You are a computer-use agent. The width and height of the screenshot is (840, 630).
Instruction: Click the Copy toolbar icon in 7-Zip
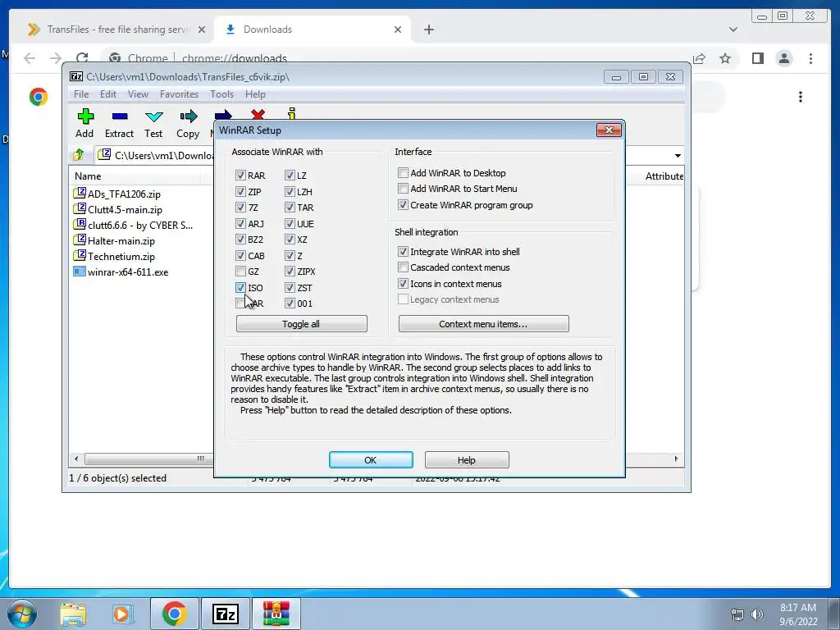(188, 123)
